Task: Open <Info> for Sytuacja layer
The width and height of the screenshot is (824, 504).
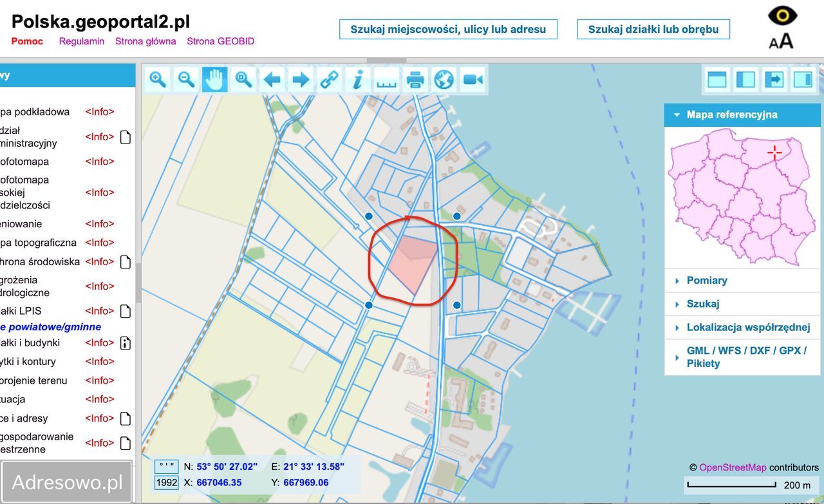Action: pyautogui.click(x=100, y=400)
